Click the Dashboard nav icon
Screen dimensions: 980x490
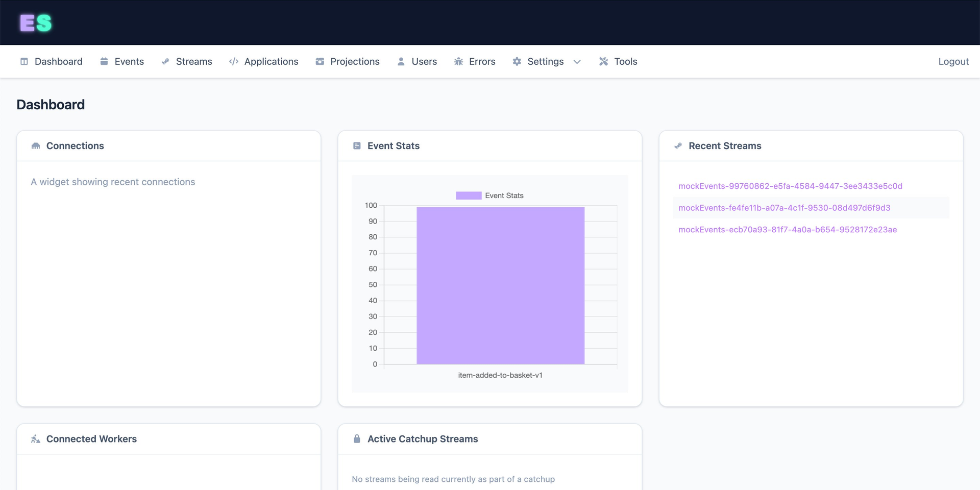(x=24, y=61)
